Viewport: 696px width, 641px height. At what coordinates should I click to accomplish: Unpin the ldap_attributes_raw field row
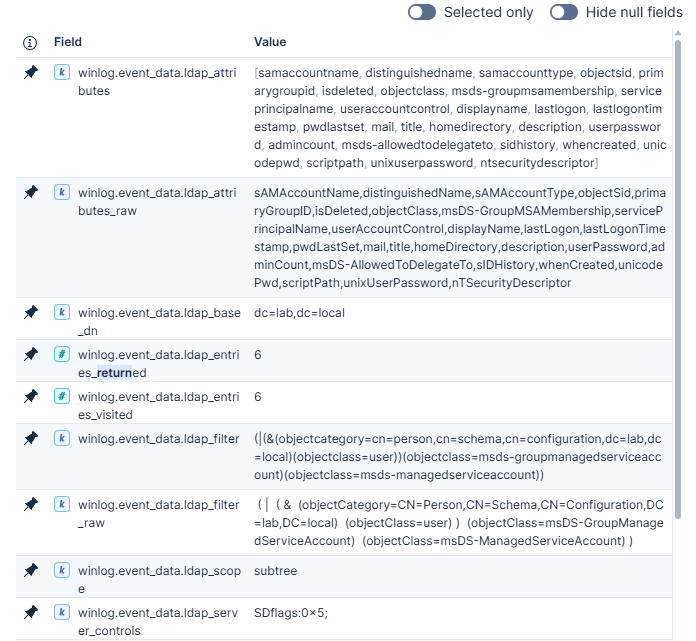(x=31, y=193)
